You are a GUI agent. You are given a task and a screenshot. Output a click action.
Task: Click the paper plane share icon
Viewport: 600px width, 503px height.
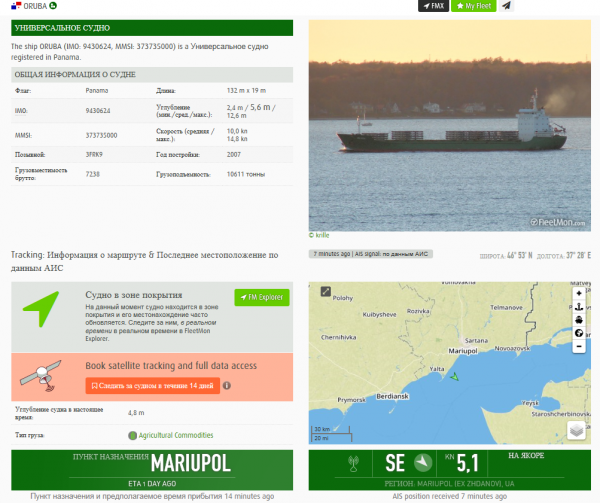(x=506, y=6)
